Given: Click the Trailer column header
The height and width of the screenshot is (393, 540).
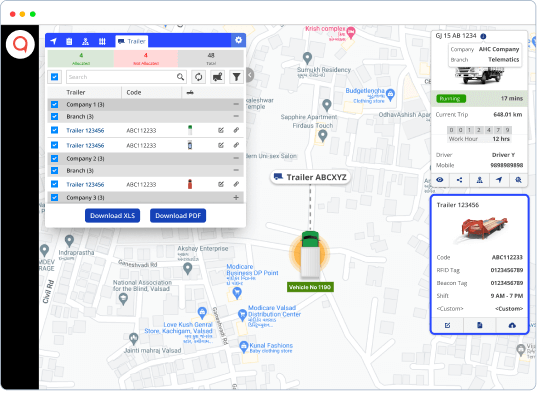Looking at the screenshot, I should (x=76, y=92).
